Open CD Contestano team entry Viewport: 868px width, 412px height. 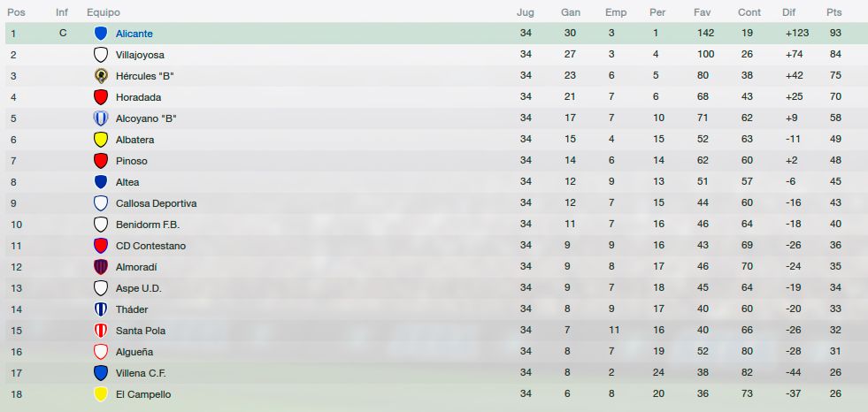(150, 246)
